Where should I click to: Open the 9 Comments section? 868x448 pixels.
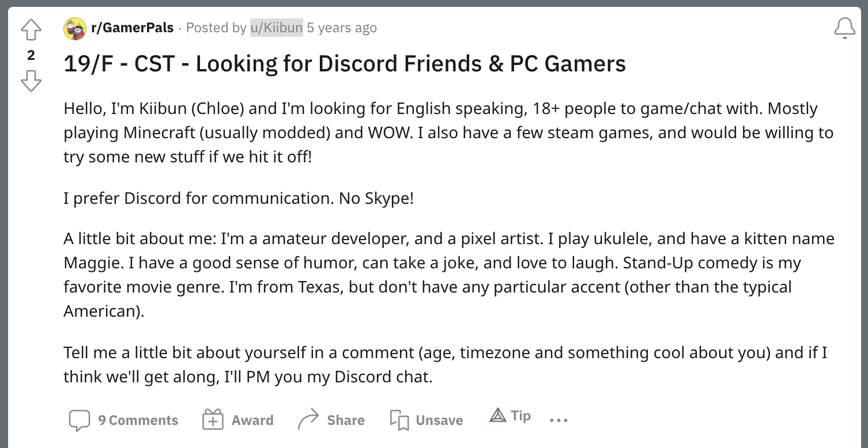(x=138, y=420)
